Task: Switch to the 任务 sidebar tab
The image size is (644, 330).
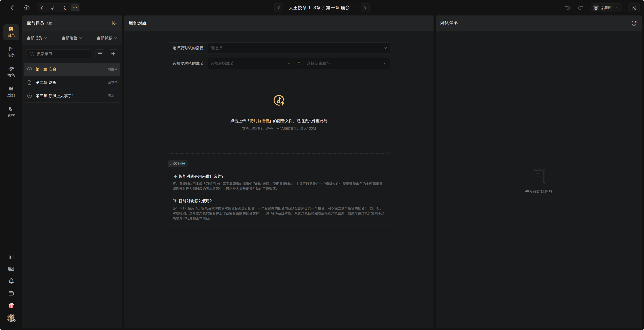Action: (x=11, y=52)
